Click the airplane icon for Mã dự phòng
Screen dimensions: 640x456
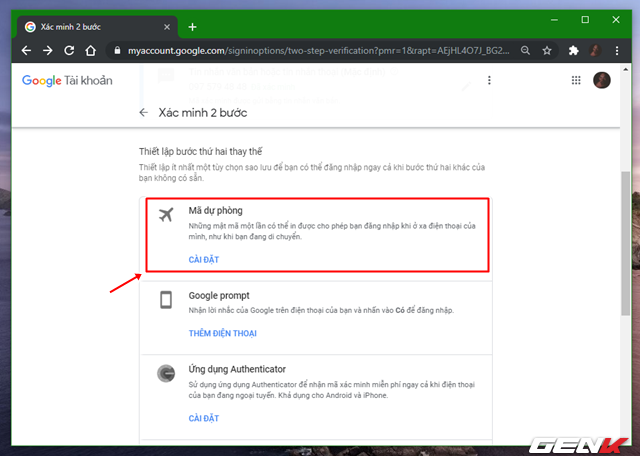pos(166,214)
